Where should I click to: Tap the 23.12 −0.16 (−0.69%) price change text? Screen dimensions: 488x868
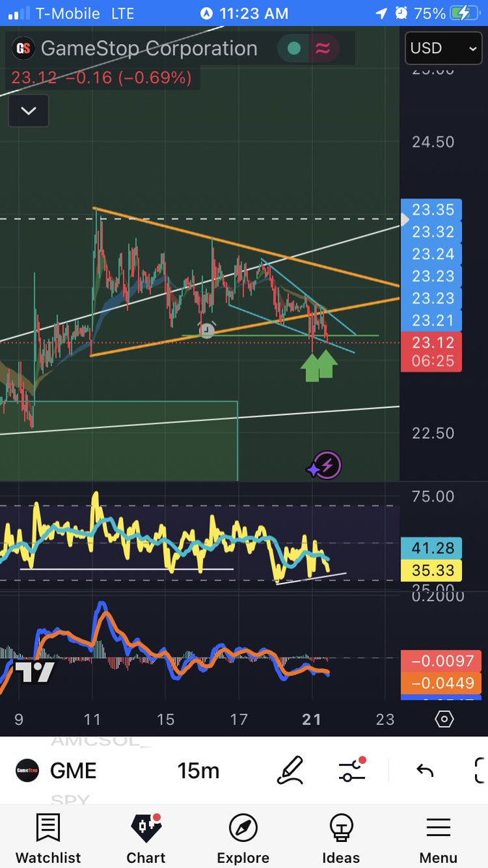pos(100,77)
